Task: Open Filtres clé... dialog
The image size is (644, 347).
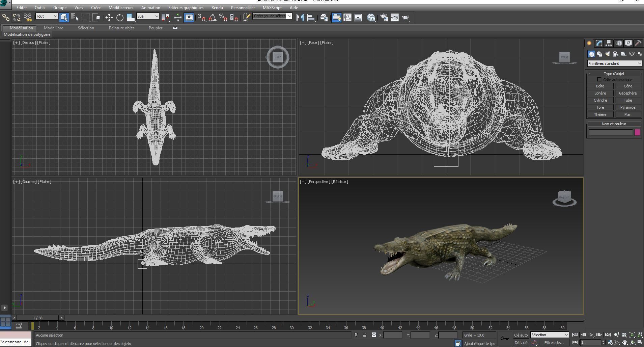Action: [x=554, y=343]
